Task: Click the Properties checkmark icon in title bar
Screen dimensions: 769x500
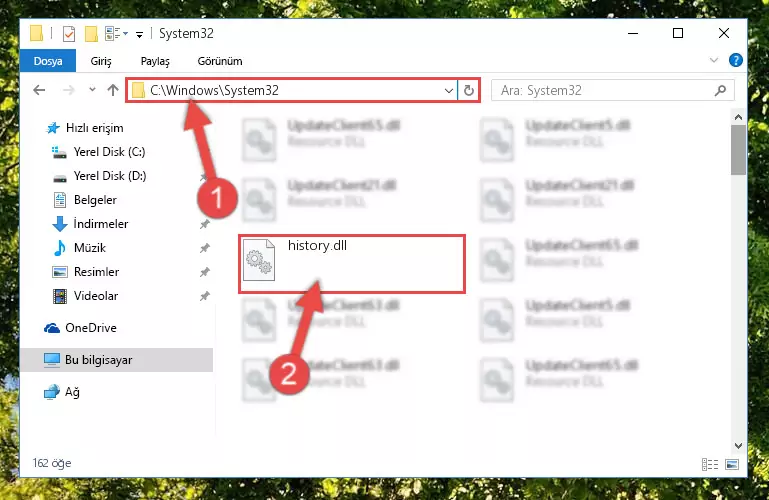Action: [69, 34]
